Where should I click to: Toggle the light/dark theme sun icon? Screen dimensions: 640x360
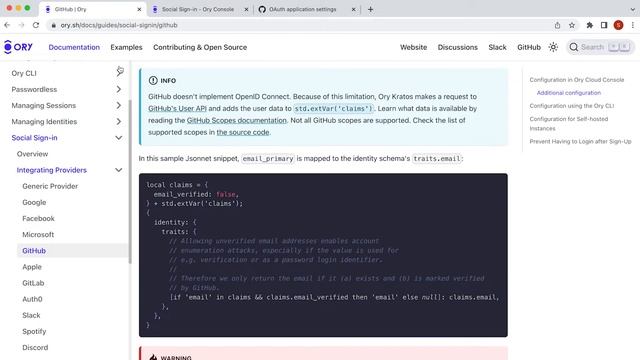[553, 47]
